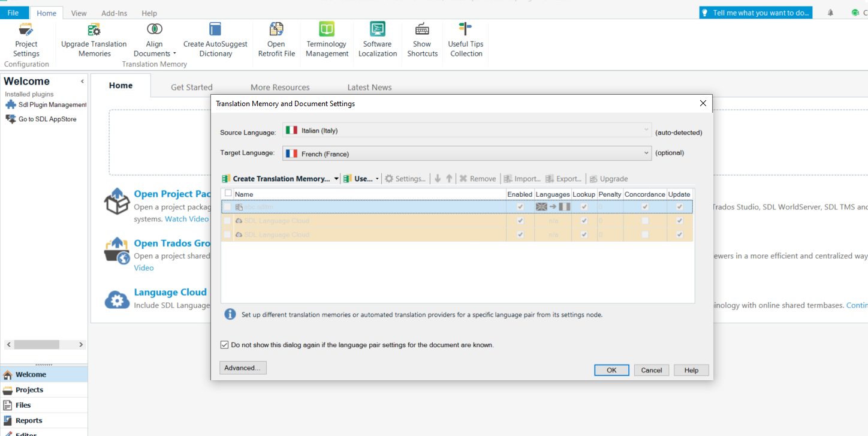Open Sdl Plugin Management in the sidebar
Image resolution: width=868 pixels, height=436 pixels.
point(46,105)
